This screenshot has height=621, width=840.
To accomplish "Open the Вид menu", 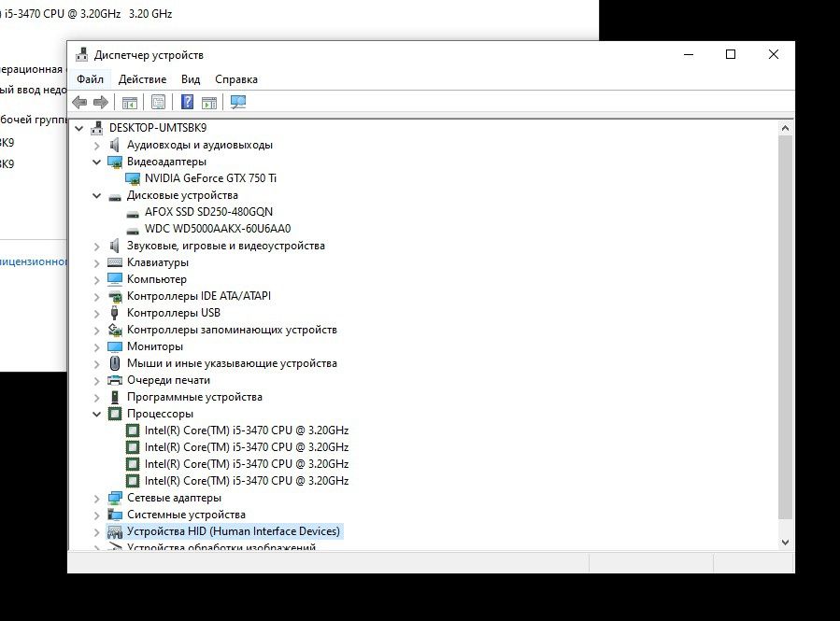I will click(x=191, y=79).
